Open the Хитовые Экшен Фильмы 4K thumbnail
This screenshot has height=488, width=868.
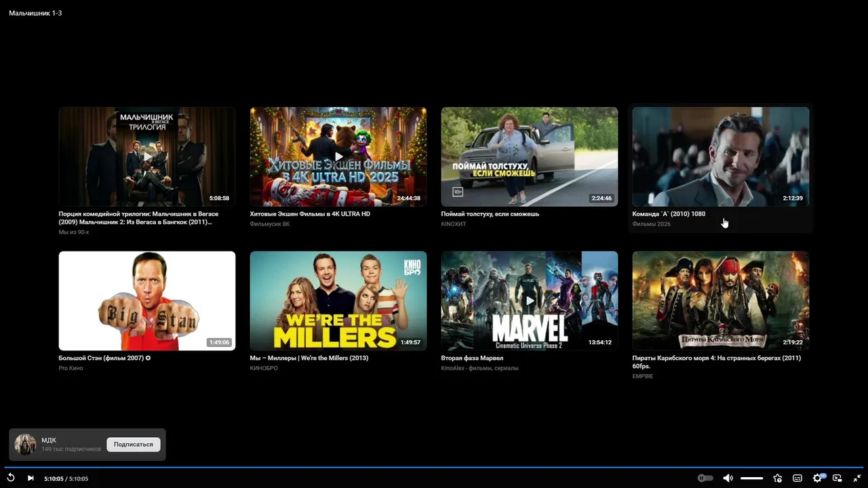338,157
